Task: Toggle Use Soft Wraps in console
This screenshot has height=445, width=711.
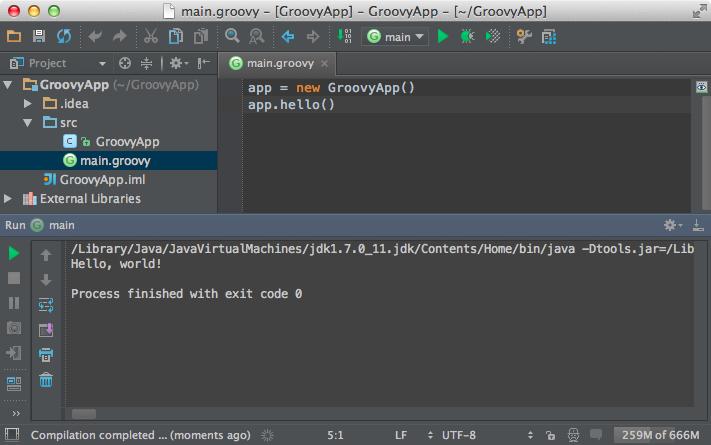Action: click(x=46, y=305)
